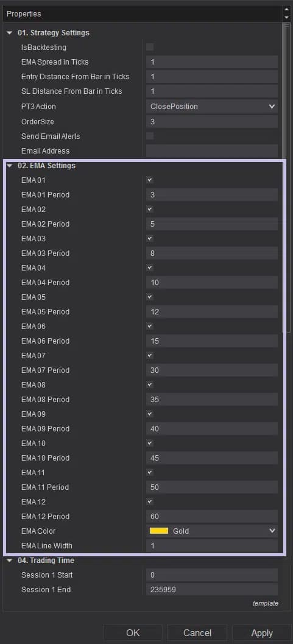Open the template link

(266, 603)
